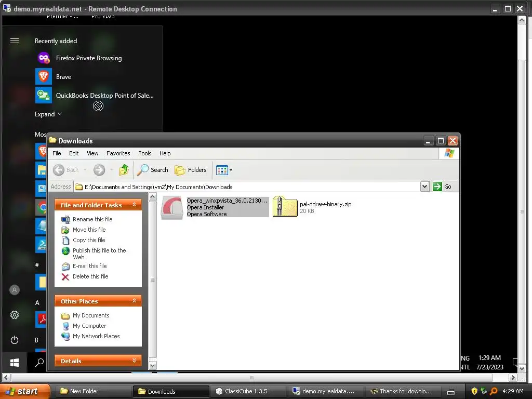Open the File menu in Downloads window
Viewport: 532px width, 399px height.
point(57,153)
